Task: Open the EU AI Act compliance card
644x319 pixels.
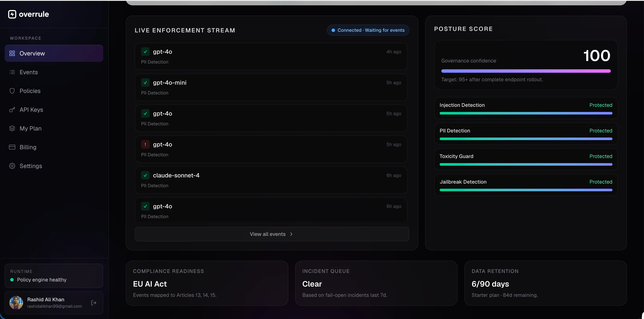Action: [207, 283]
